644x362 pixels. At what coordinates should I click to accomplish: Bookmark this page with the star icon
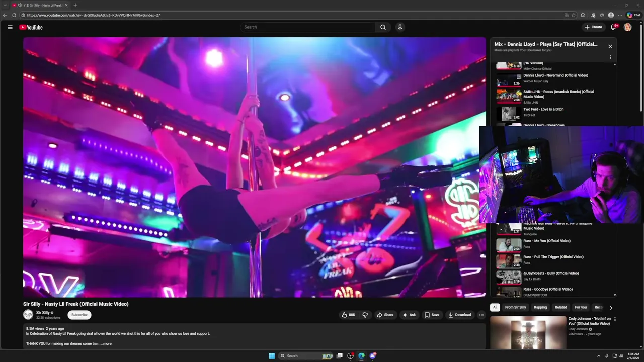click(x=574, y=15)
